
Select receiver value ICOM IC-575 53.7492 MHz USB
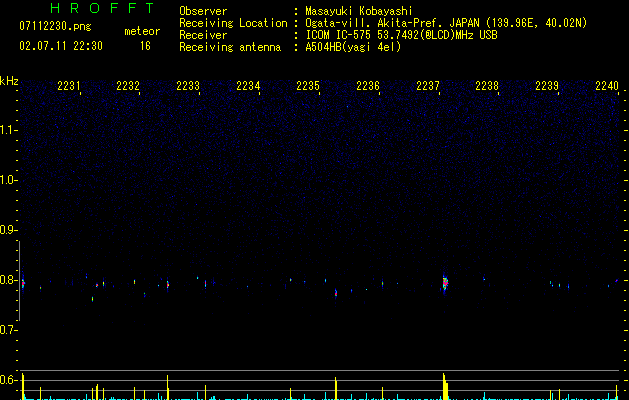click(401, 35)
